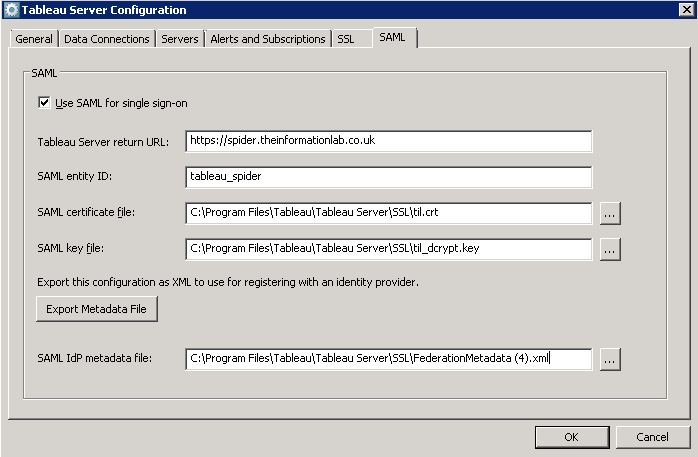This screenshot has height=457, width=698.
Task: Open the Data Connections tab
Action: coord(106,39)
